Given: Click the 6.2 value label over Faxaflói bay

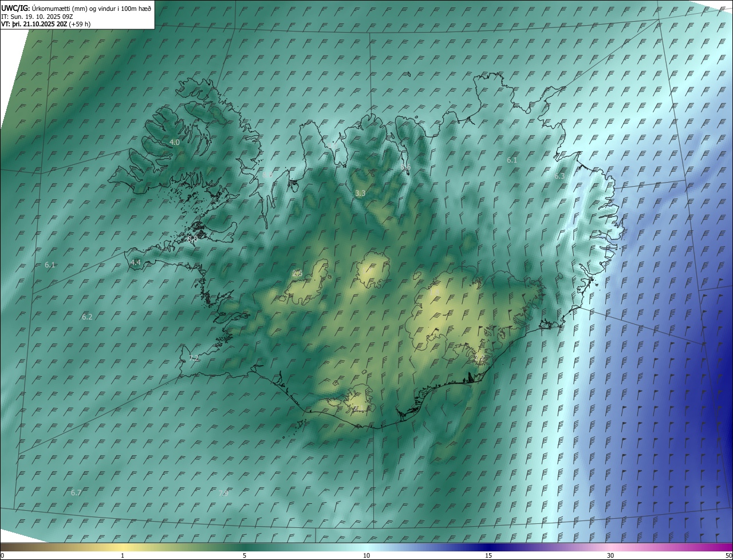Looking at the screenshot, I should pyautogui.click(x=87, y=317).
